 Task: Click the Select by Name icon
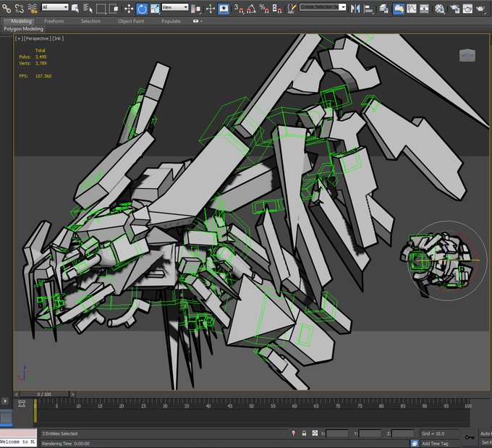(x=88, y=8)
